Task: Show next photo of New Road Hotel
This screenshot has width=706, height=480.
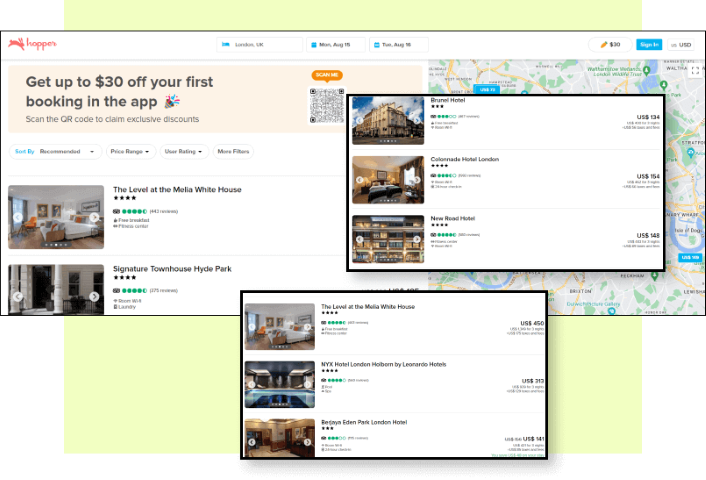Action: (x=417, y=239)
